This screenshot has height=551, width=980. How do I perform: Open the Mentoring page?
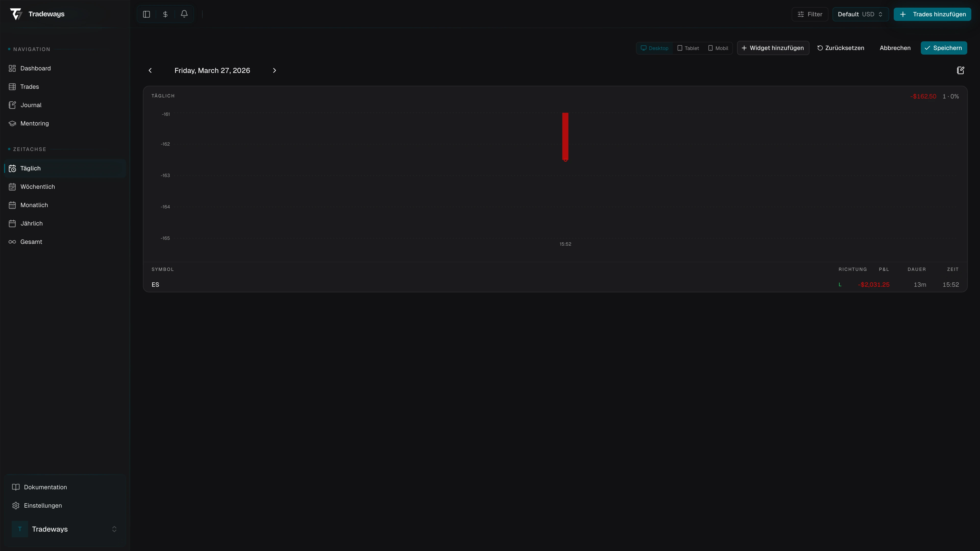pyautogui.click(x=34, y=123)
